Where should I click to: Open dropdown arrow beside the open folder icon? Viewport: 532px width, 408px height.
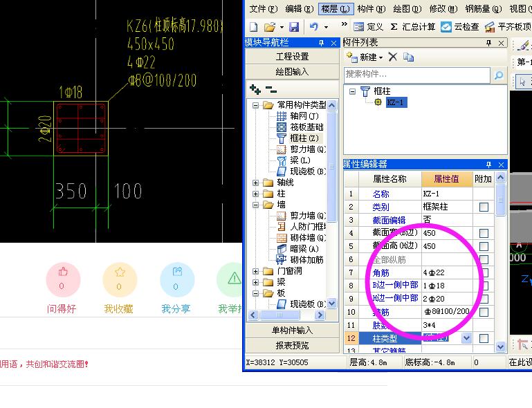282,27
